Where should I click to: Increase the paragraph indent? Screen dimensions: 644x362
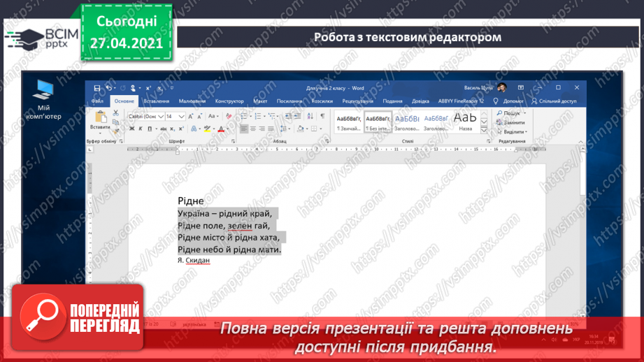[297, 117]
